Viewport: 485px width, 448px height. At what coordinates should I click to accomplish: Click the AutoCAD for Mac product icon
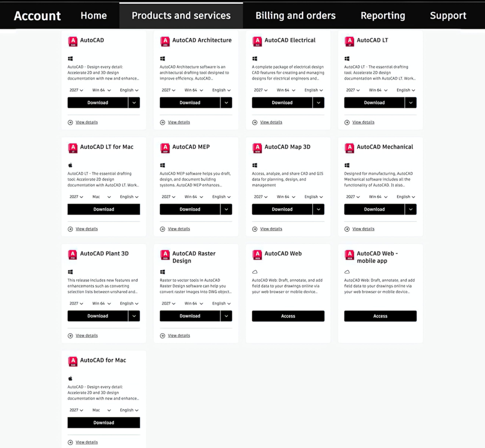pos(73,362)
